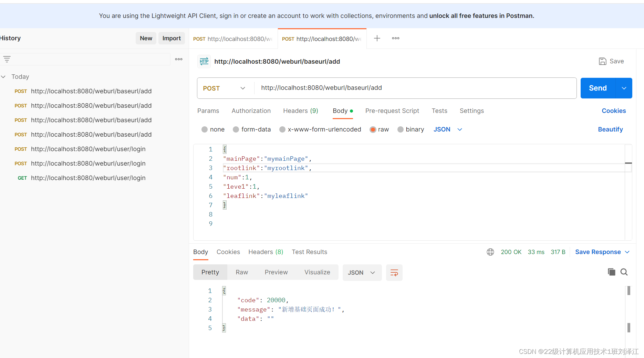Screen dimensions: 644x358
Task: Open the response JSON format dropdown
Action: tap(362, 273)
